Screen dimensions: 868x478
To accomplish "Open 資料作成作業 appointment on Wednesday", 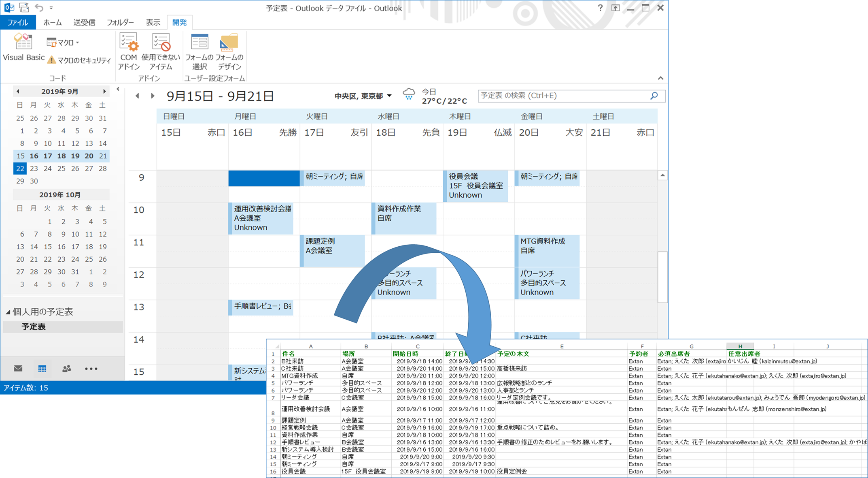I will click(x=404, y=218).
